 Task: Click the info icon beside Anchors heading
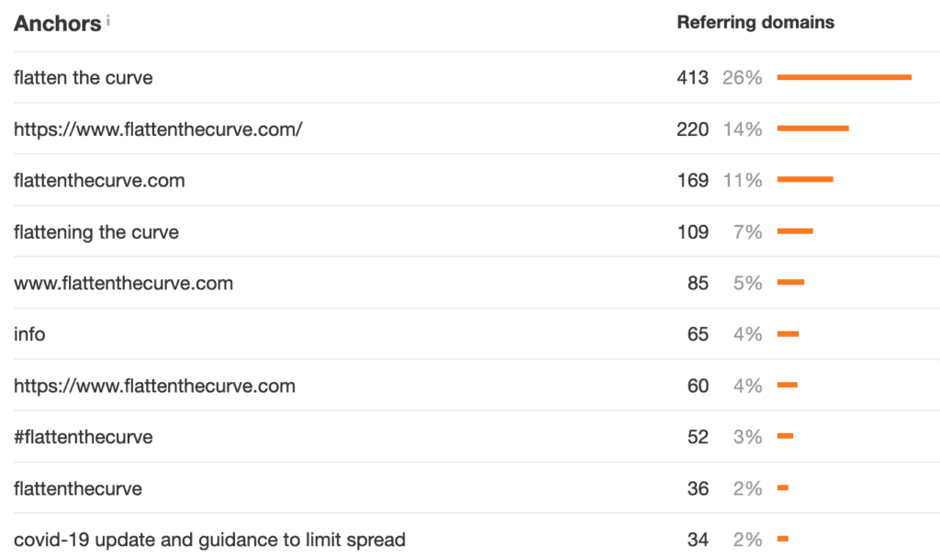coord(108,20)
